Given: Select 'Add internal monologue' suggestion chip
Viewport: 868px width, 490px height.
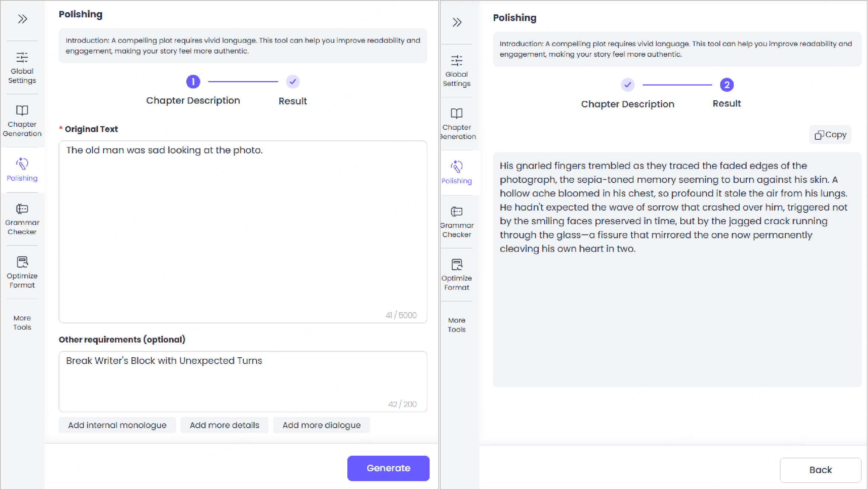Looking at the screenshot, I should click(117, 425).
